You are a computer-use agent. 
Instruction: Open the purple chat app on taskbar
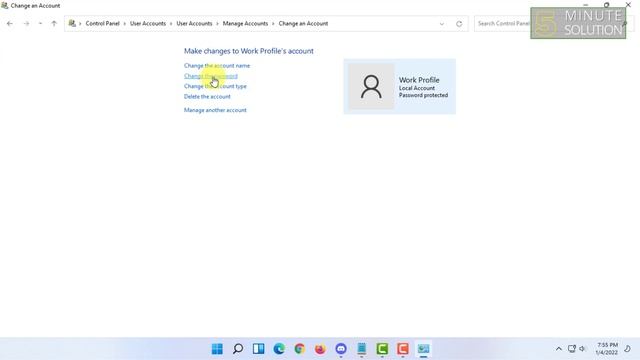[341, 349]
